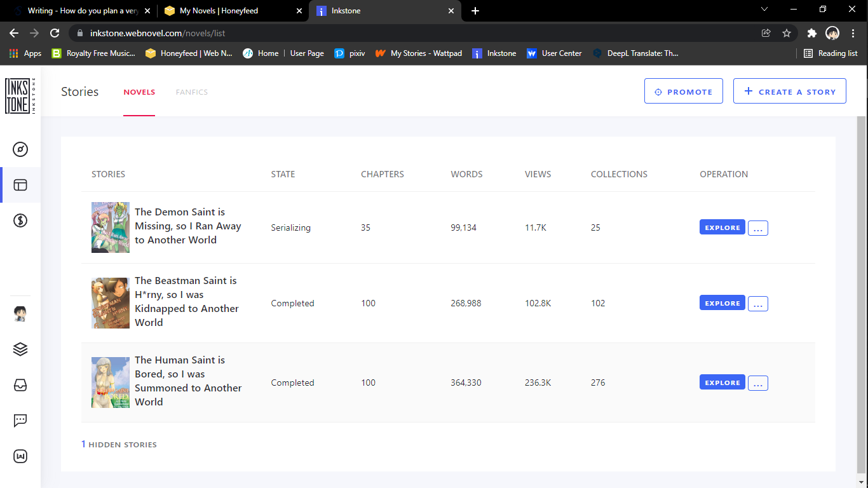Click the user avatar in left sidebar
The width and height of the screenshot is (868, 488).
coord(20,314)
